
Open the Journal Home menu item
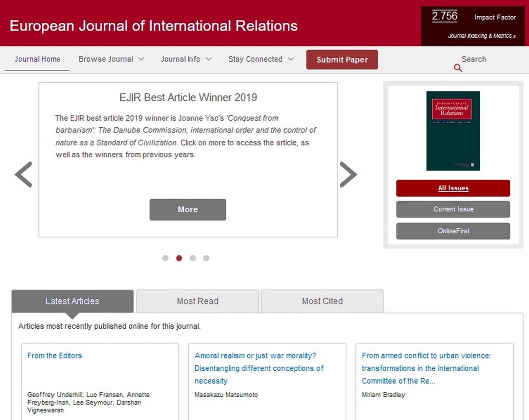(37, 59)
